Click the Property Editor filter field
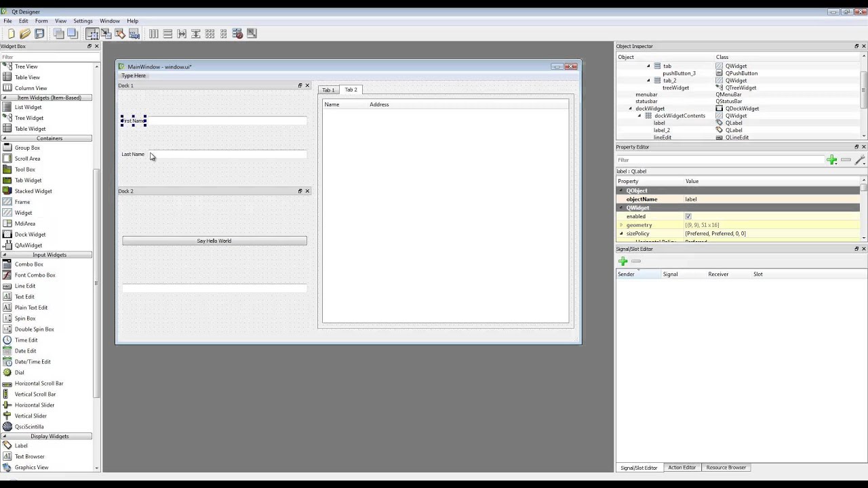868x488 pixels. 719,160
